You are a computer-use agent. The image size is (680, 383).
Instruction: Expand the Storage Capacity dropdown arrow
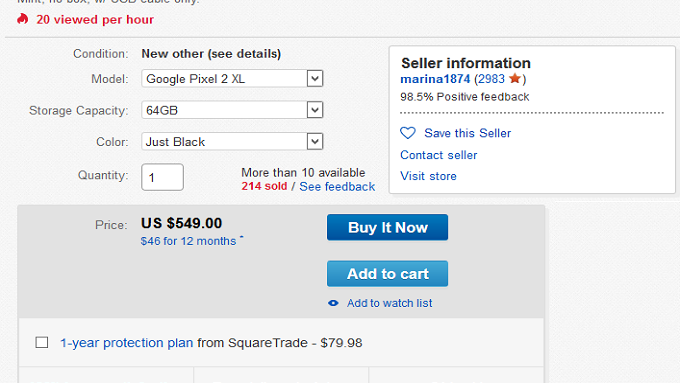pyautogui.click(x=315, y=110)
